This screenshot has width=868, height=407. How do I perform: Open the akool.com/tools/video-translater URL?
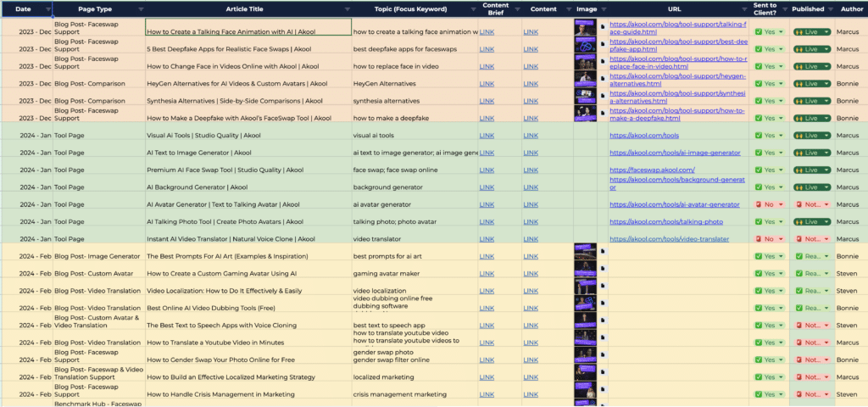pyautogui.click(x=670, y=239)
